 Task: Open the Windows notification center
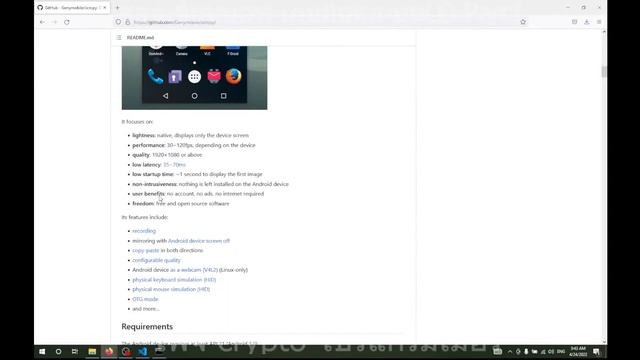point(596,351)
